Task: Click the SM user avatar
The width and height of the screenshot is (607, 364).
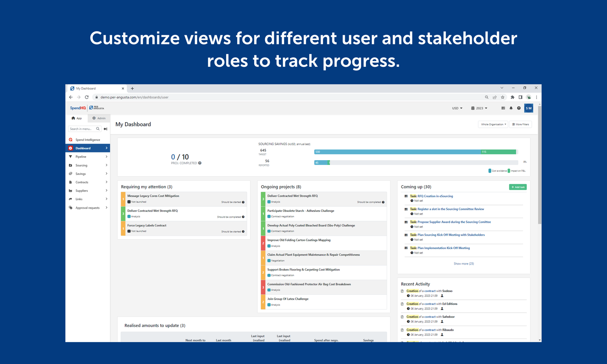Action: pos(528,108)
